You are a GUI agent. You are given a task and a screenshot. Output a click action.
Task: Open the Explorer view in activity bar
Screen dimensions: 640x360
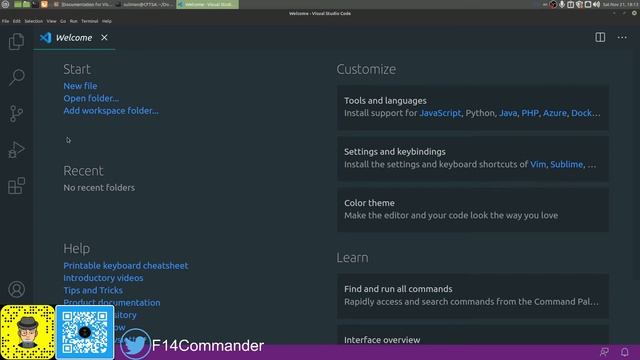(x=16, y=41)
